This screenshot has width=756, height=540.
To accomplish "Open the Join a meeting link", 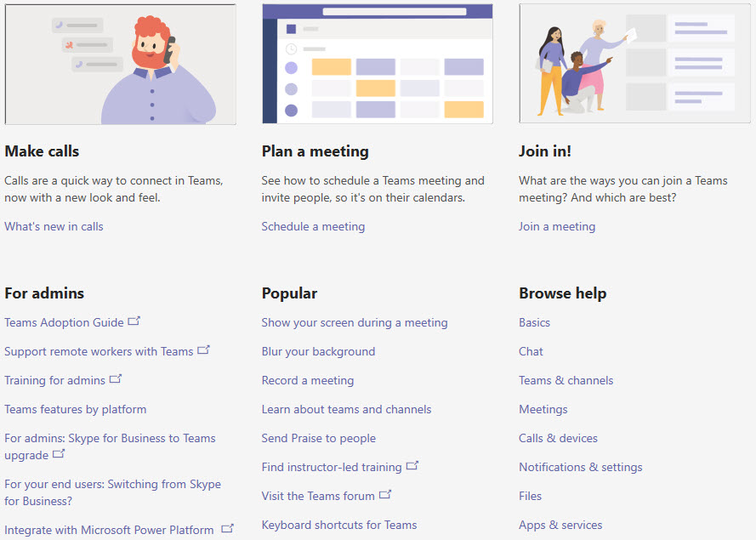I will [557, 226].
